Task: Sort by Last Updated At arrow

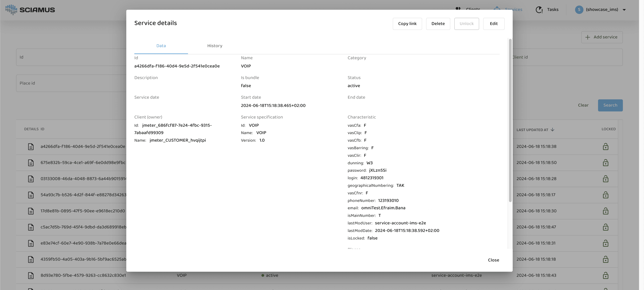Action: pyautogui.click(x=552, y=130)
